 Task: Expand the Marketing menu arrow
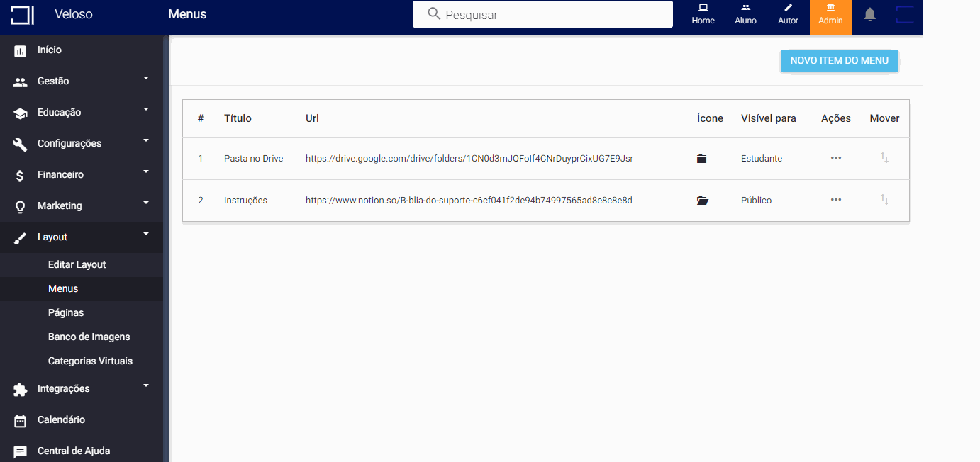pyautogui.click(x=146, y=202)
